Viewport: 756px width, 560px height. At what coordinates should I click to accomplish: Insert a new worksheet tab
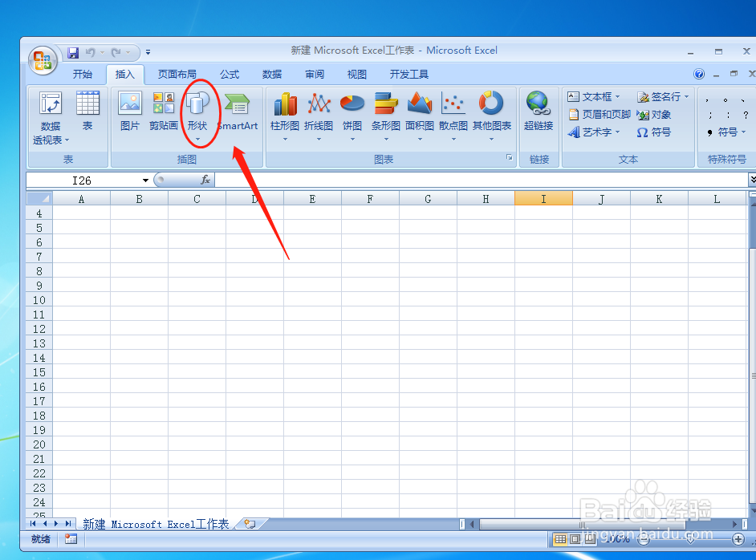250,524
